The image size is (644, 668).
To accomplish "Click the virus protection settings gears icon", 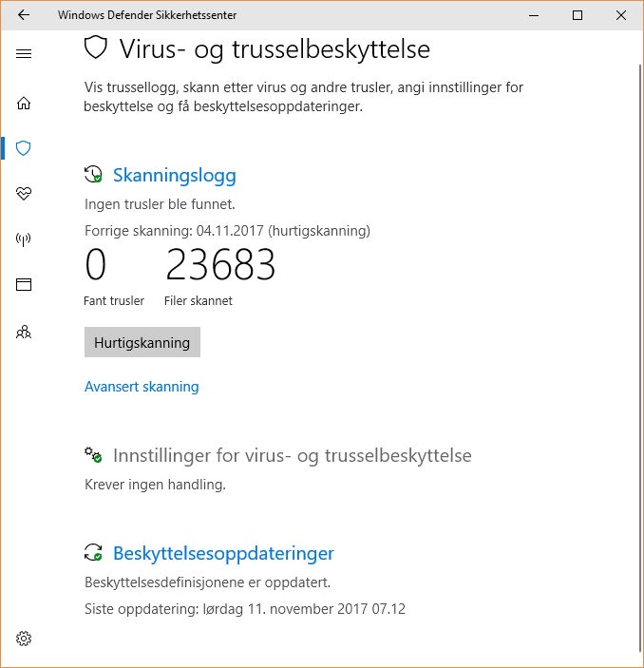I will pyautogui.click(x=93, y=456).
